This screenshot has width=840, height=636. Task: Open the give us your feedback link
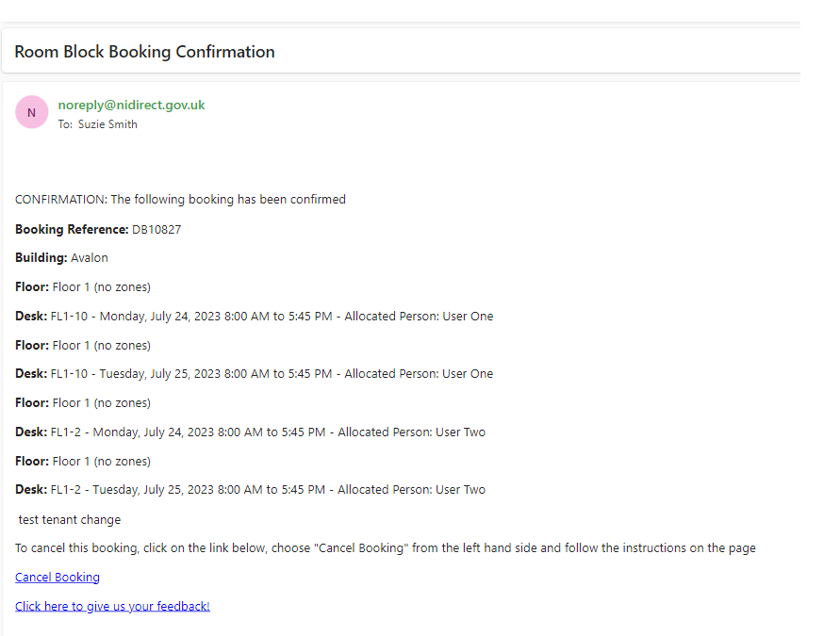[112, 606]
